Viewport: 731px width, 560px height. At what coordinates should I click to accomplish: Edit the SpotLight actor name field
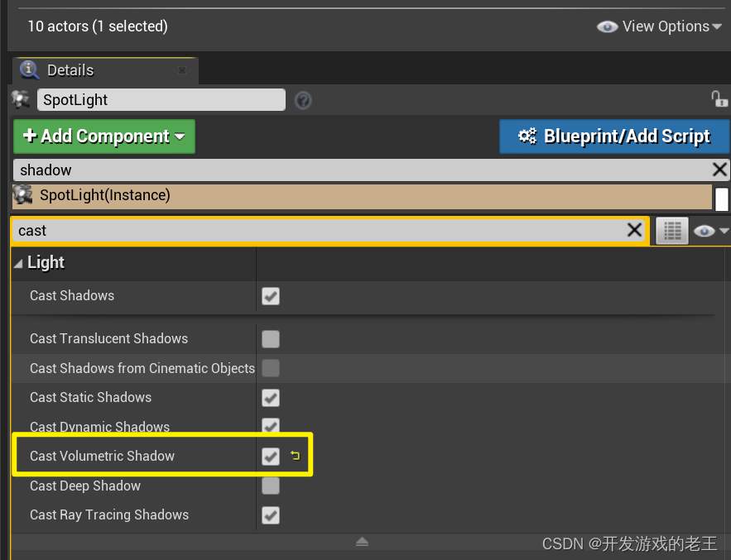click(161, 100)
